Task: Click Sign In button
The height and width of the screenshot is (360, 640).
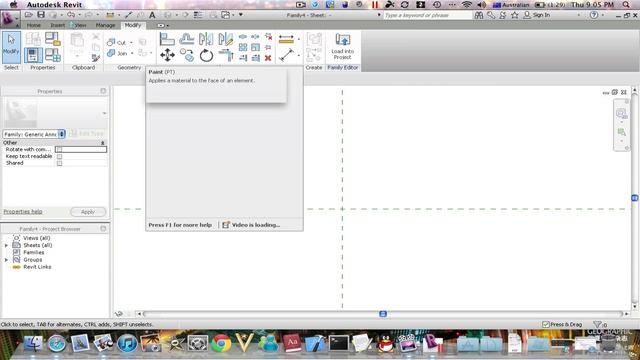Action: tap(537, 15)
